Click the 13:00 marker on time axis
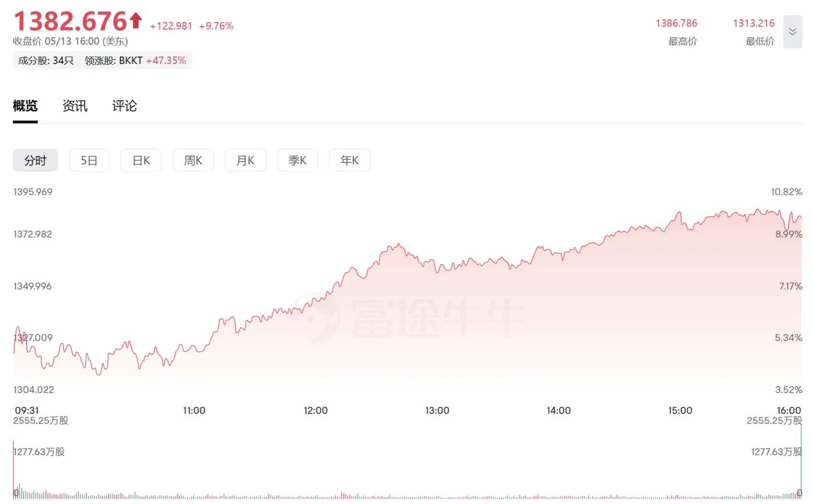Viewport: 813px width, 504px height. (x=437, y=411)
